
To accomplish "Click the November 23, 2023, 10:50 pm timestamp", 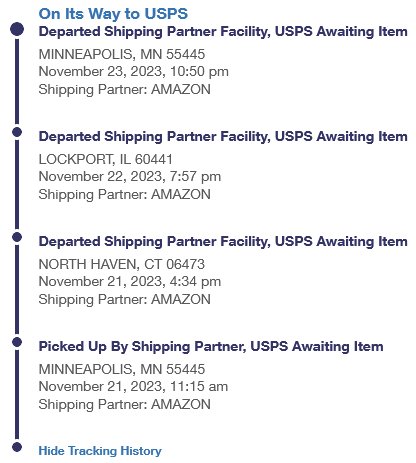I will click(134, 72).
